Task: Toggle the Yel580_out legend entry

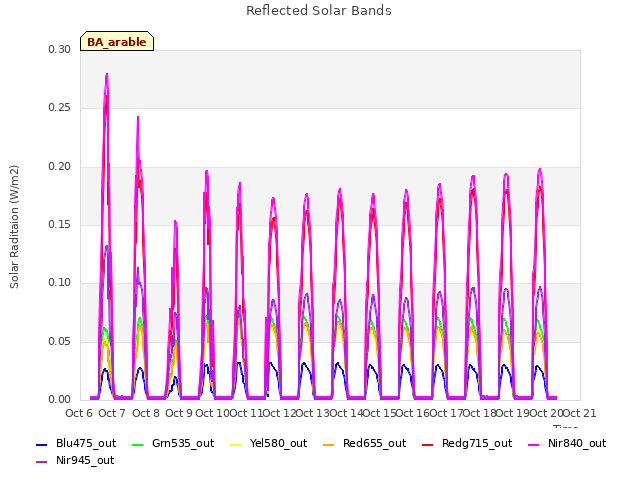Action: pos(269,444)
